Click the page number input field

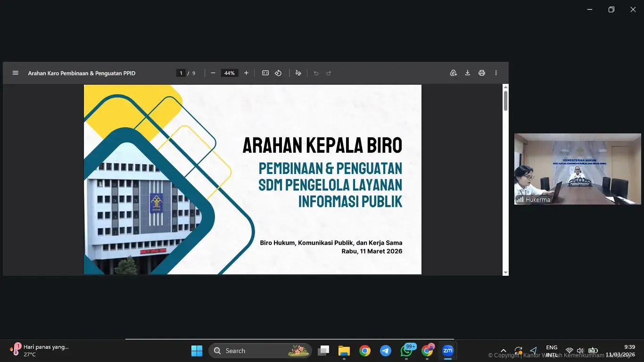click(x=181, y=73)
